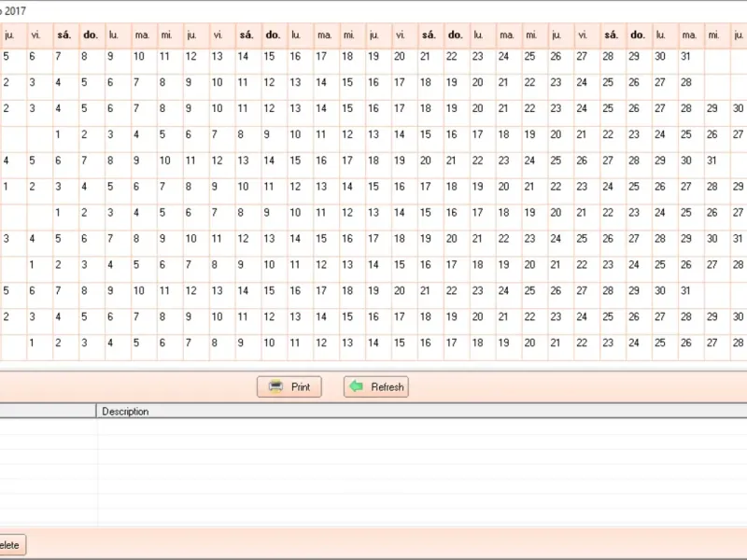Select day 22 in row starting 3, 4, 5

pyautogui.click(x=503, y=239)
